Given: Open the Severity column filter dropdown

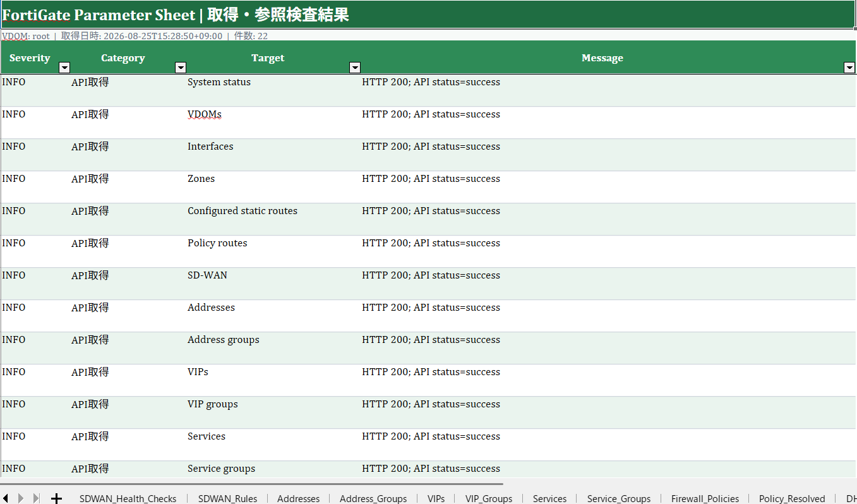Looking at the screenshot, I should 64,68.
